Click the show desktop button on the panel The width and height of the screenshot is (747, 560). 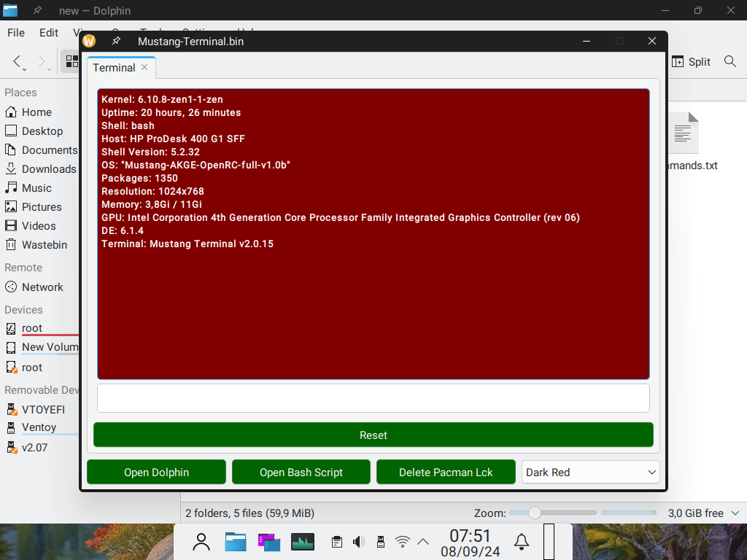[x=549, y=542]
